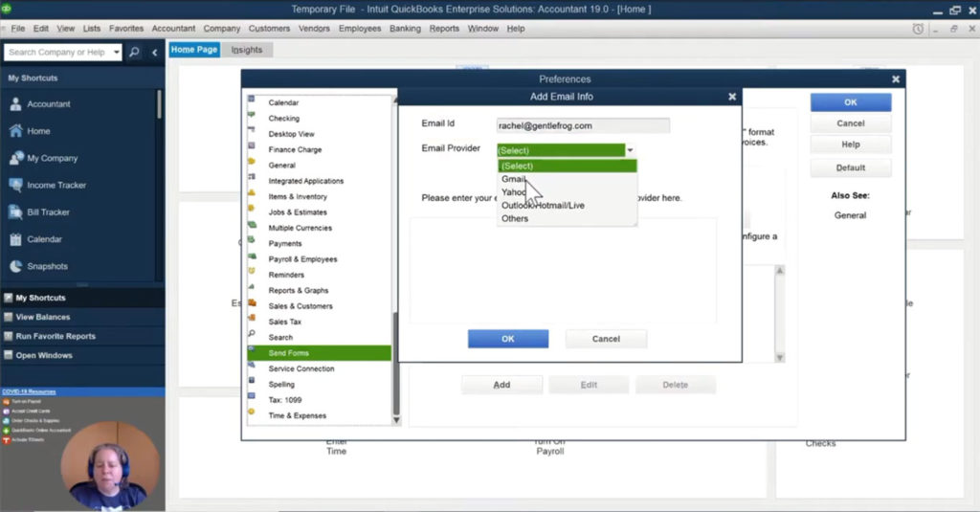The image size is (980, 512).
Task: Open Income Tracker from the sidebar
Action: [x=16, y=185]
